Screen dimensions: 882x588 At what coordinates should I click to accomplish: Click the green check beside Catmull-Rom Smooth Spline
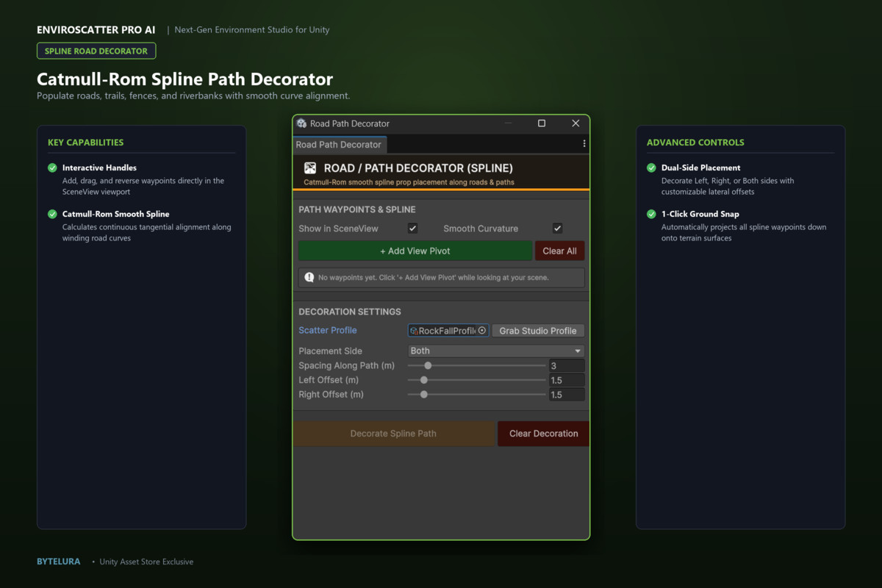(52, 214)
